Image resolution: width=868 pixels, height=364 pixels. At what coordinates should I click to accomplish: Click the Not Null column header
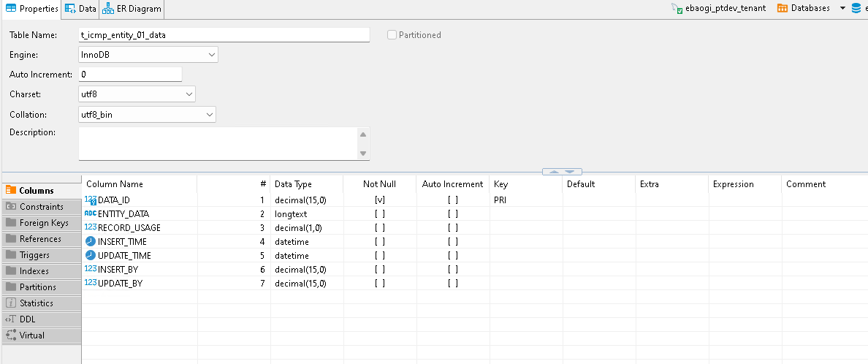coord(380,184)
